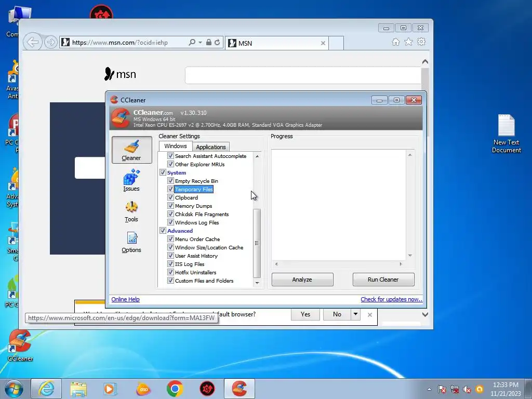Open the No button dropdown arrow
Image resolution: width=532 pixels, height=399 pixels.
pyautogui.click(x=355, y=314)
